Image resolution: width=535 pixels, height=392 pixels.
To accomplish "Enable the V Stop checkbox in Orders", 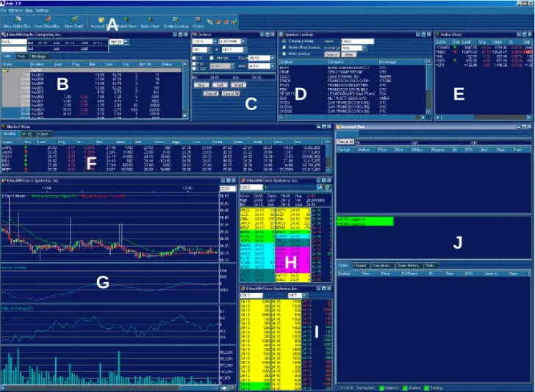I will pos(194,68).
